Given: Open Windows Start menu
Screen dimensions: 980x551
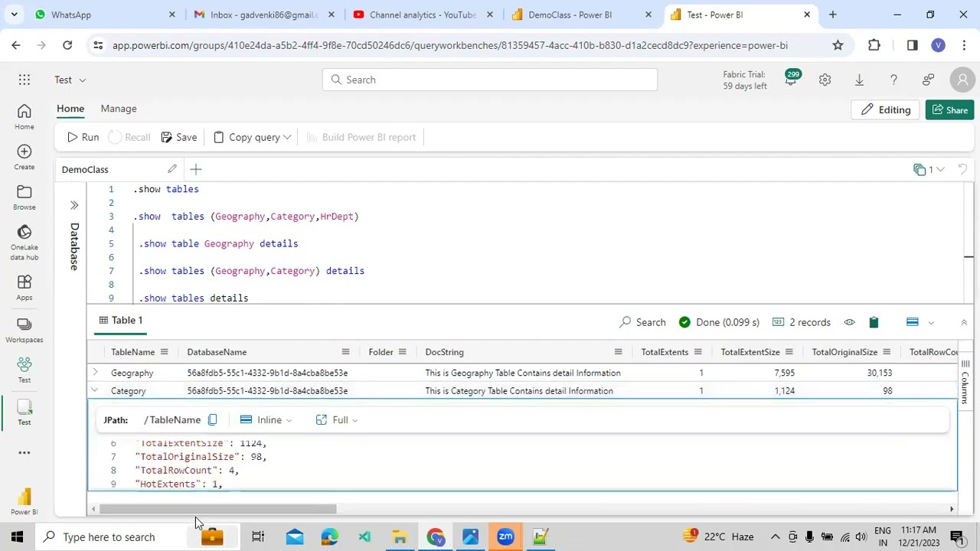Looking at the screenshot, I should (x=17, y=536).
